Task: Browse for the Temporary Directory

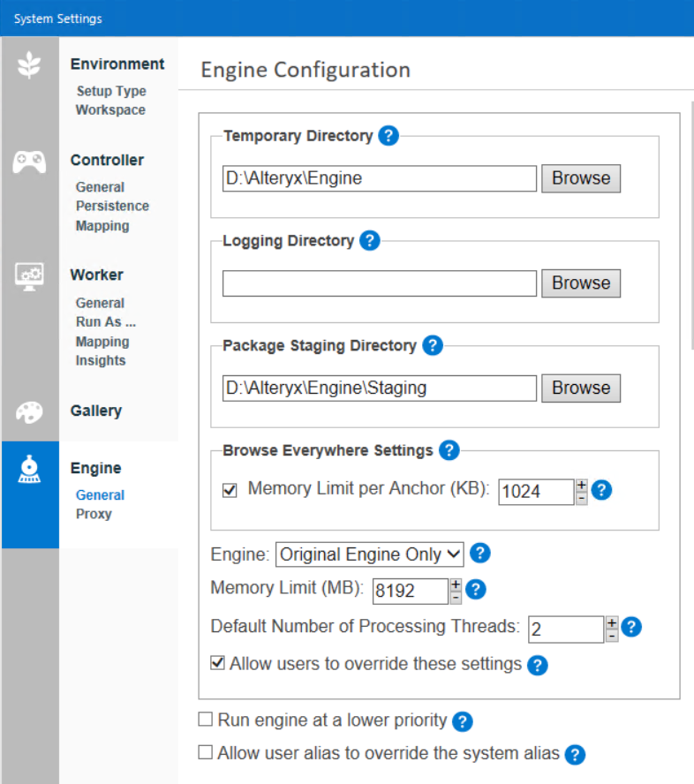Action: pos(581,178)
